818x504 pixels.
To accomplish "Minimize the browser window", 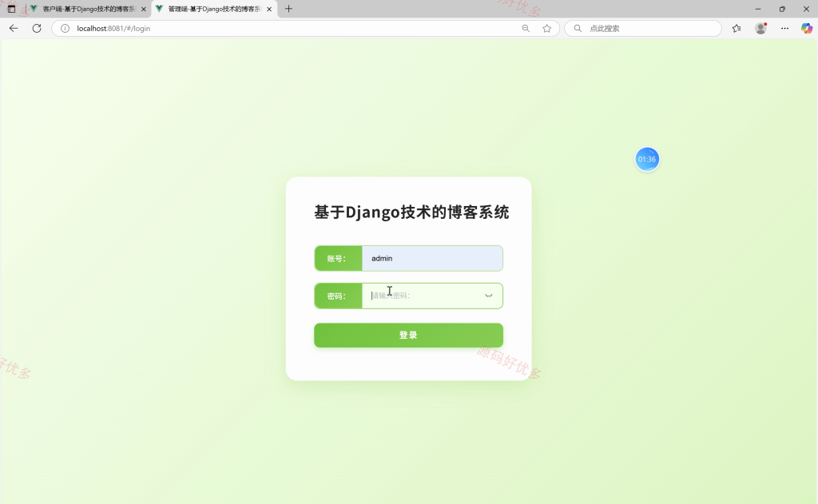I will pos(758,9).
